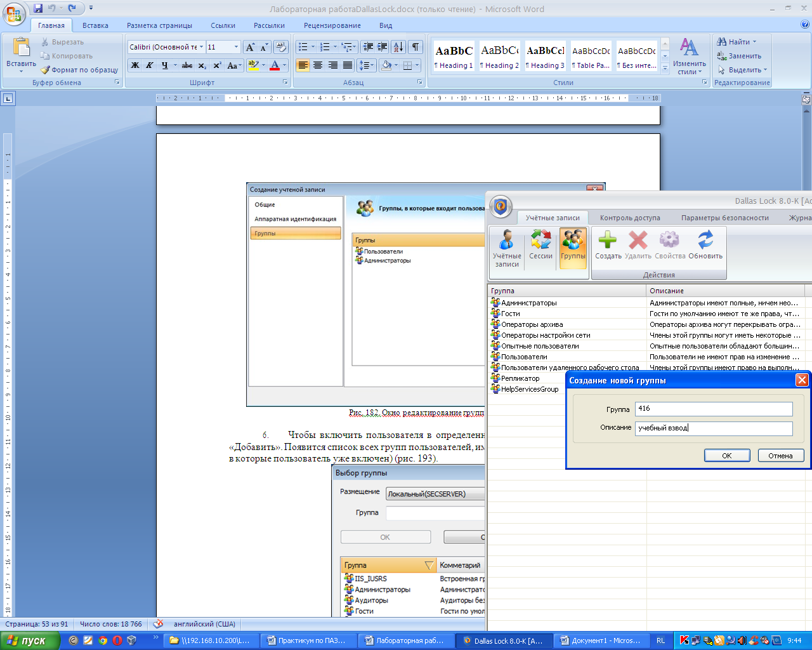This screenshot has width=812, height=650.
Task: Click the increase indent icon
Action: [383, 47]
